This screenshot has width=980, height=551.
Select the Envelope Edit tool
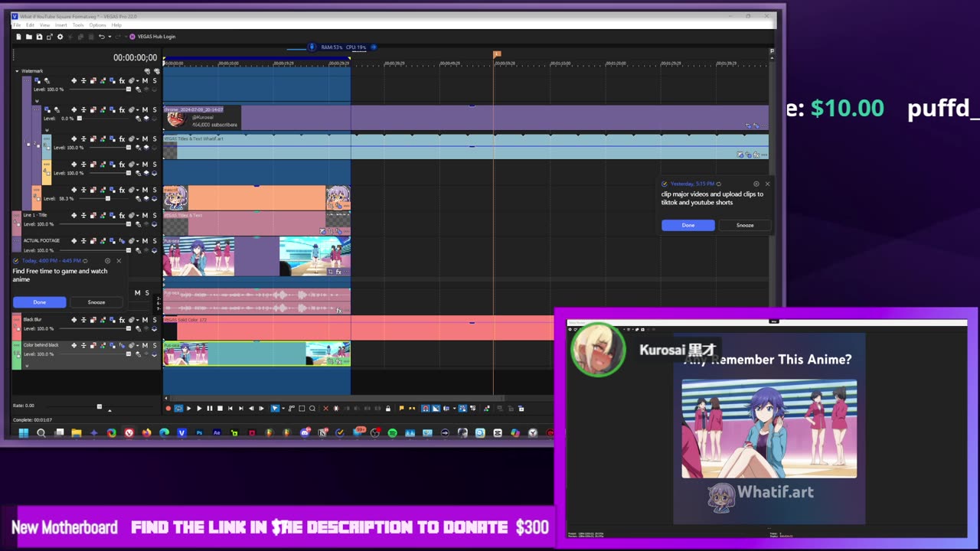pyautogui.click(x=292, y=408)
